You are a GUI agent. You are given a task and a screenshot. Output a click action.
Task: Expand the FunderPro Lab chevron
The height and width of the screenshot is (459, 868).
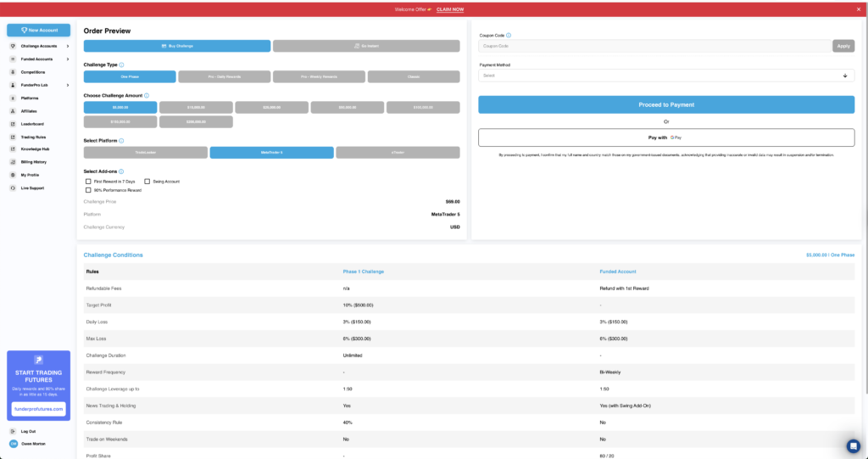[x=68, y=85]
